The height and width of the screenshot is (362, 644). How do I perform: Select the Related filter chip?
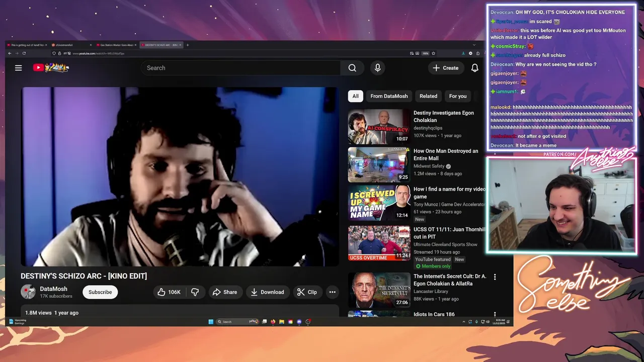pos(428,96)
